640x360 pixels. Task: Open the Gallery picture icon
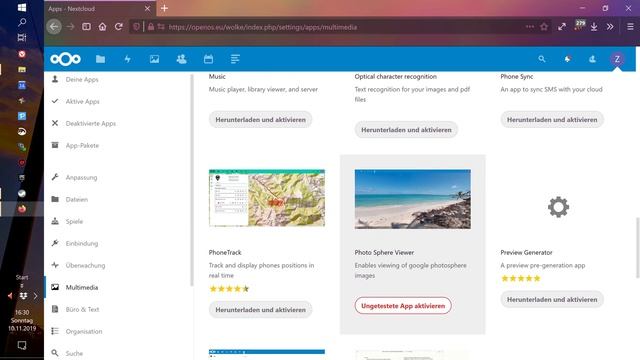pyautogui.click(x=154, y=59)
